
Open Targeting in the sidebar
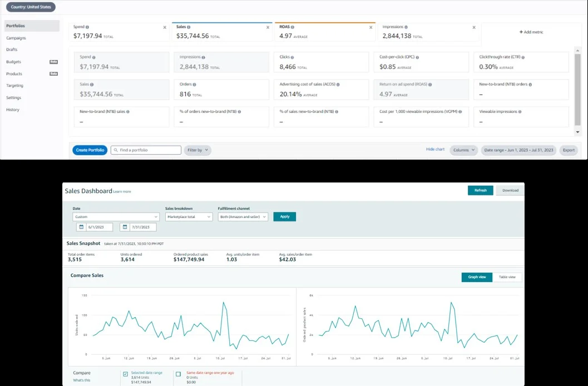pyautogui.click(x=14, y=86)
